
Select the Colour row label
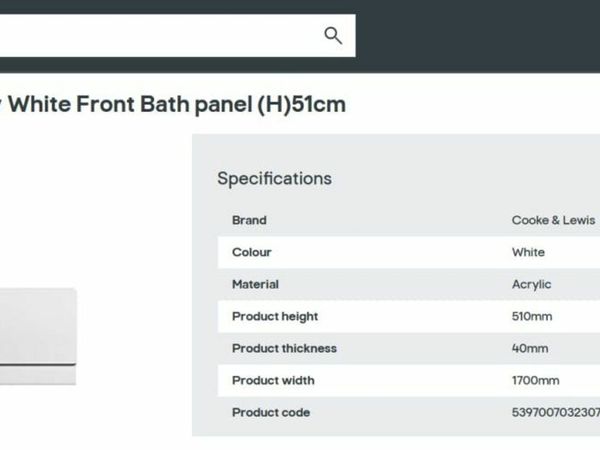coord(251,253)
